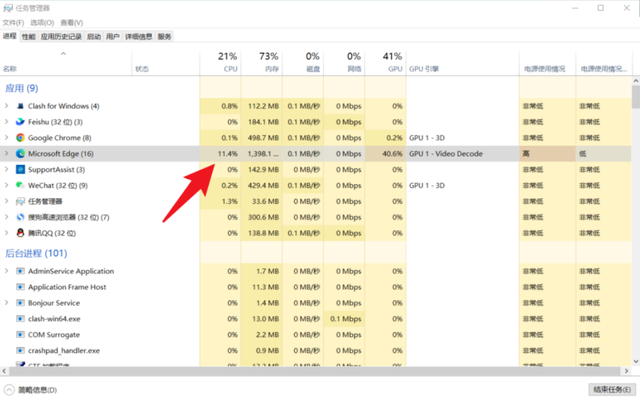Expand the Clash for Windows group

pos(6,106)
